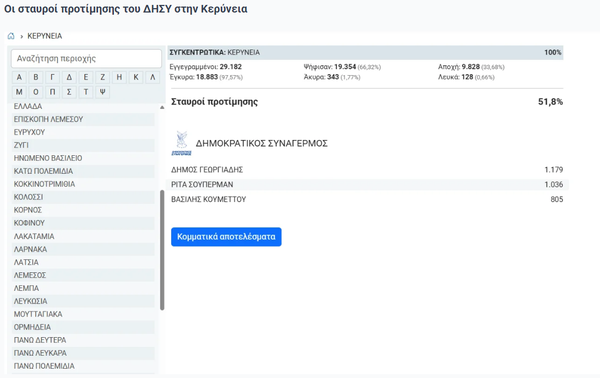Screen dimensions: 600x378
Task: Go to home via breadcrumb house icon
Action: pyautogui.click(x=11, y=36)
